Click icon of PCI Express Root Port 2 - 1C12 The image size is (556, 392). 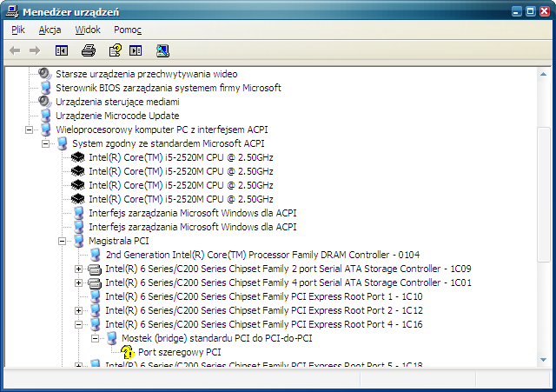95,310
